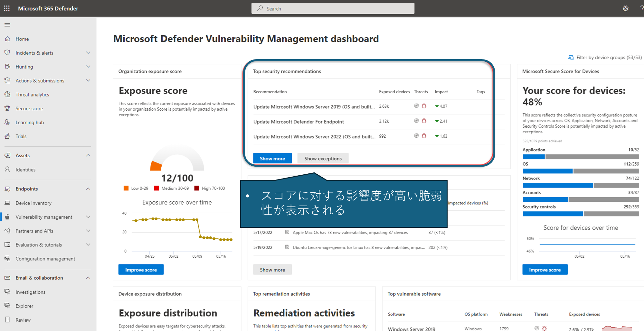Expand Hunting submenu chevron
644x331 pixels.
coord(88,67)
